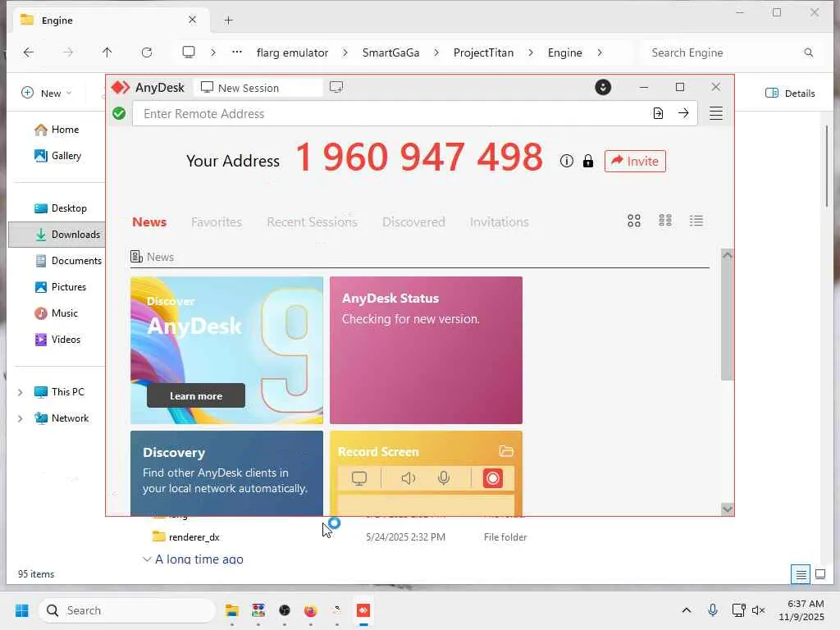Click the dark round download arrow icon
The image size is (840, 630).
(603, 87)
